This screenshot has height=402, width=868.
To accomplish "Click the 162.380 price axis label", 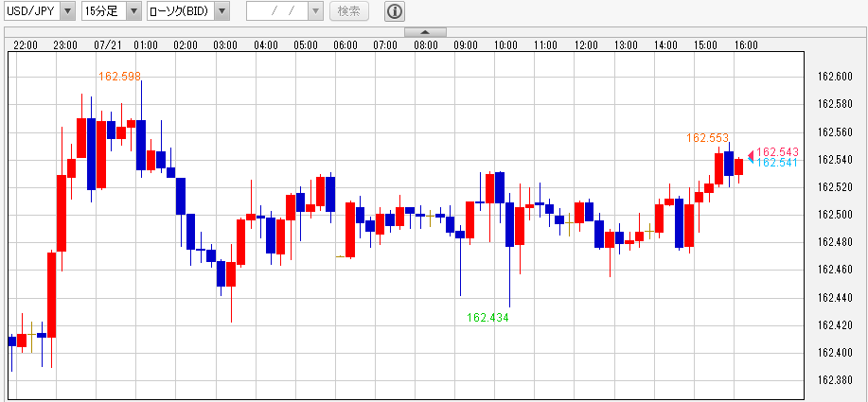I will [x=835, y=380].
